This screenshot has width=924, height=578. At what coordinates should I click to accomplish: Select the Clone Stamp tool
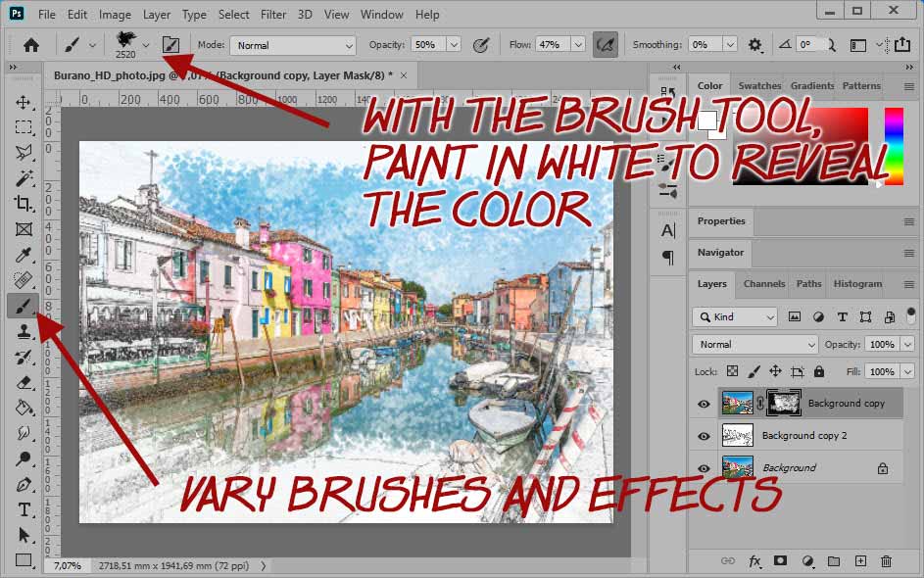point(23,331)
